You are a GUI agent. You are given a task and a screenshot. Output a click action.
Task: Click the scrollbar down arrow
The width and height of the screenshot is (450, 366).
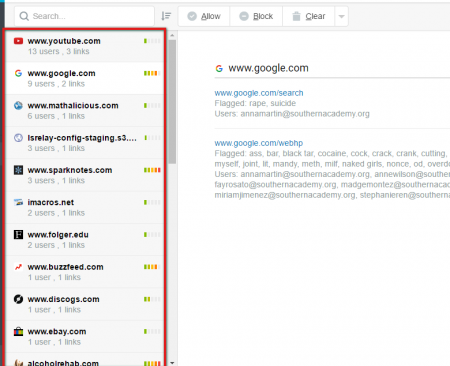point(172,363)
